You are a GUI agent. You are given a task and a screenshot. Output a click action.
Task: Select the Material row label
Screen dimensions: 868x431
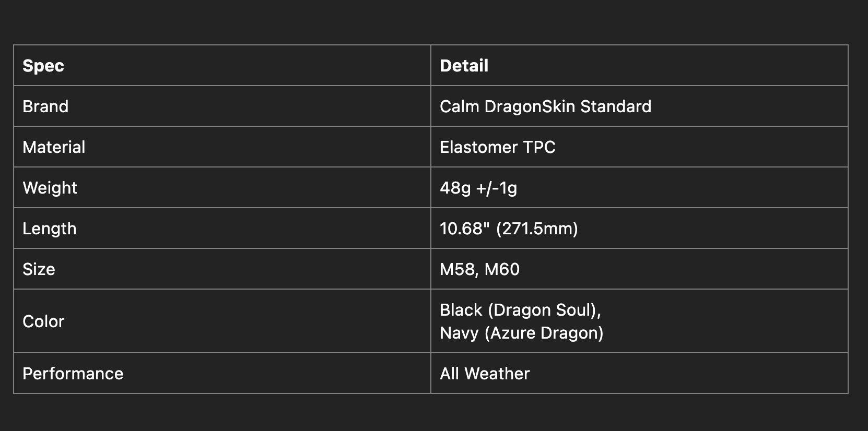point(54,147)
